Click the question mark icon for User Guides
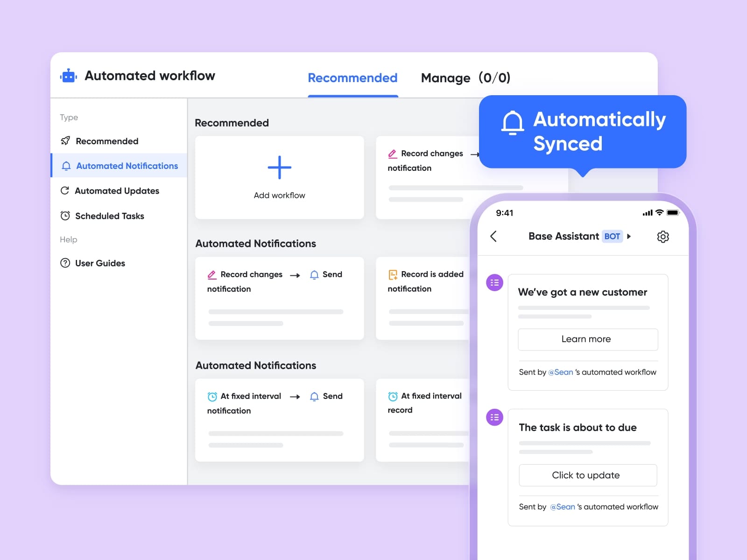The height and width of the screenshot is (560, 747). click(65, 263)
